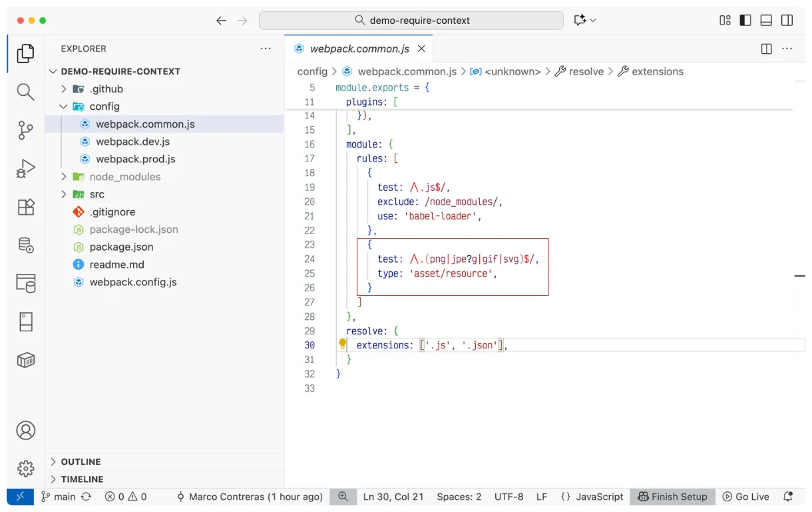812x512 pixels.
Task: Toggle the secondary side bar visibility
Action: (x=787, y=21)
